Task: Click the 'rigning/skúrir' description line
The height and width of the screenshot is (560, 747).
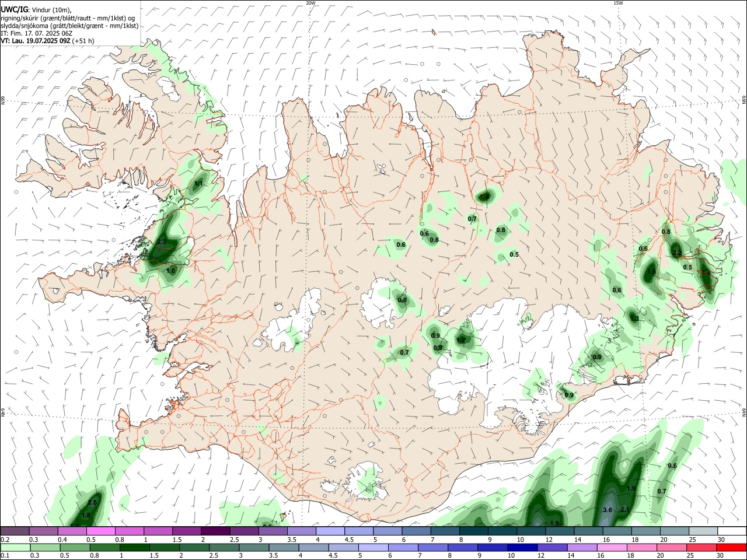Action: coord(68,18)
